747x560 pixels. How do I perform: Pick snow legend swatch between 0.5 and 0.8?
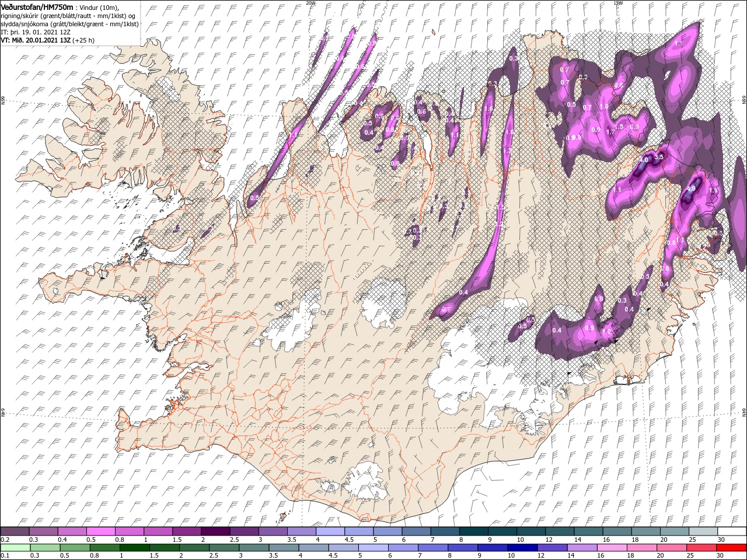(100, 531)
